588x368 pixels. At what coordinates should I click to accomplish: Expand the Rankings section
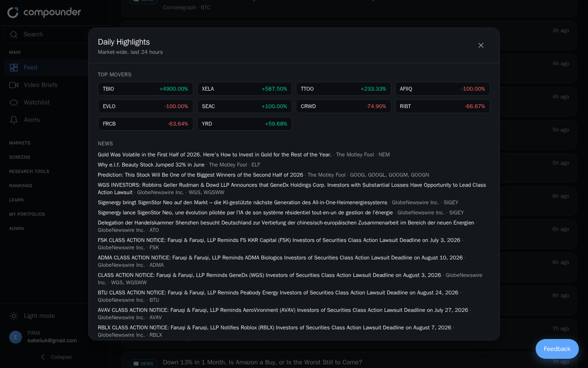click(21, 186)
